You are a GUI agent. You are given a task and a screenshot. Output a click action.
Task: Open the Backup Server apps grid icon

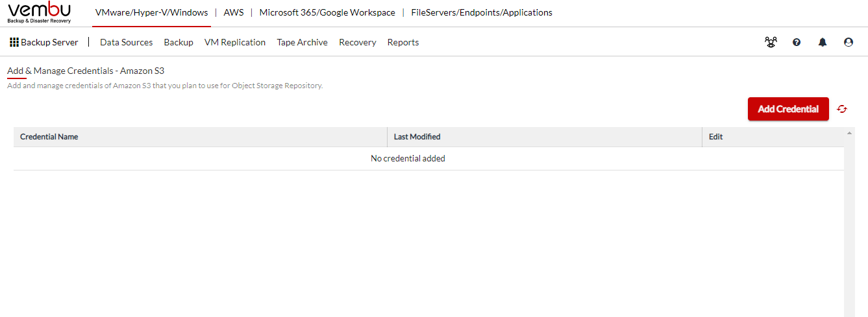click(x=14, y=42)
